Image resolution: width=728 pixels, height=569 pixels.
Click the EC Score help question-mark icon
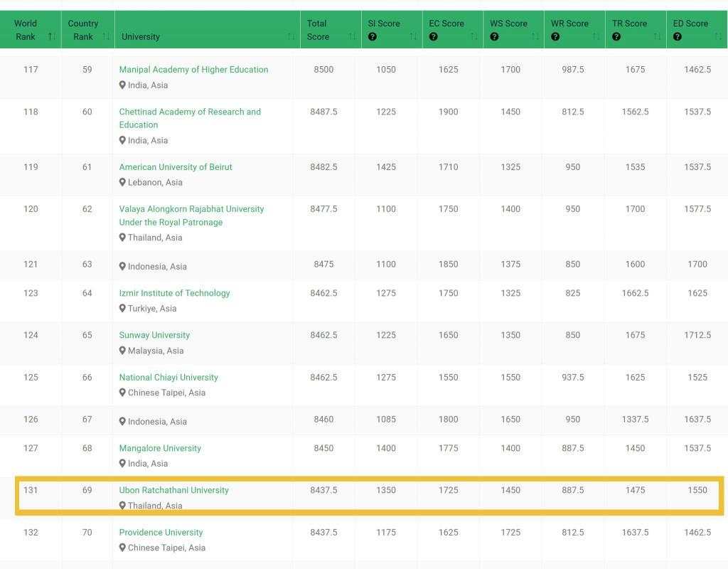(x=433, y=37)
